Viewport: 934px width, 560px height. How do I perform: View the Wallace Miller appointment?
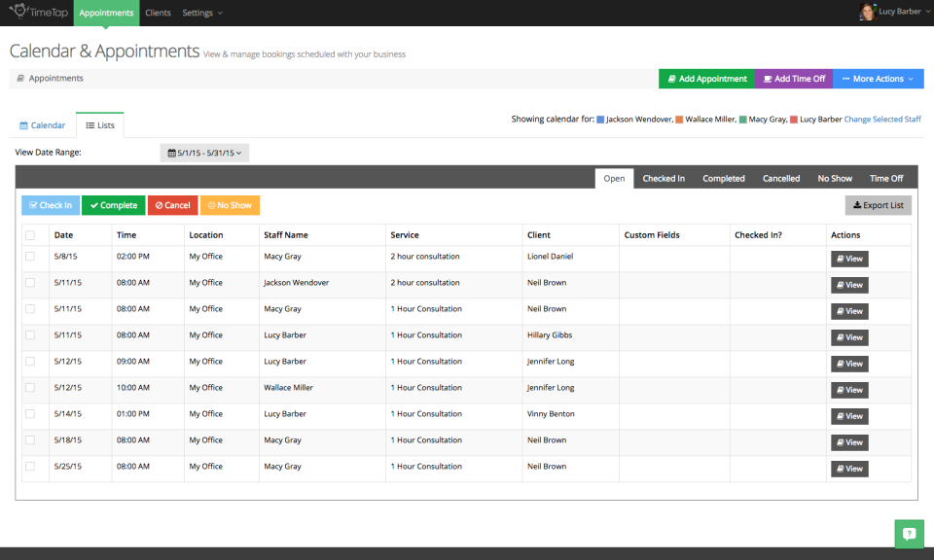(849, 390)
